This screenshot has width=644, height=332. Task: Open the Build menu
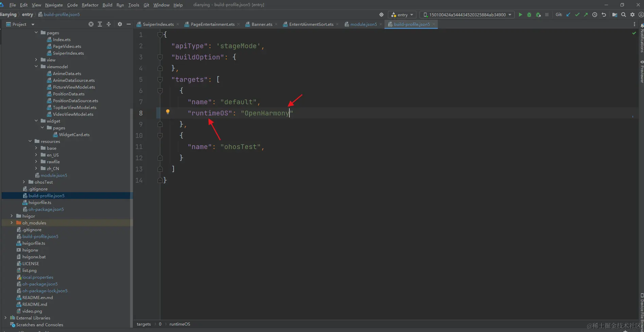tap(107, 5)
